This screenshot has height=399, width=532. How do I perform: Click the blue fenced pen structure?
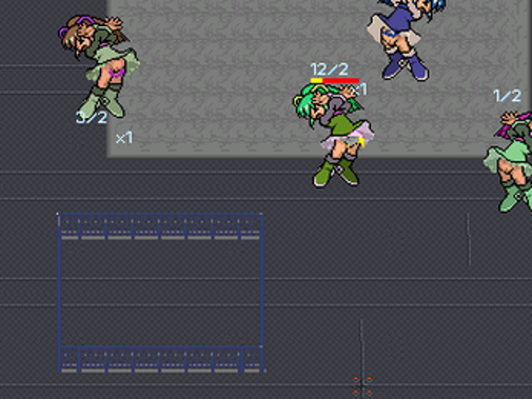[x=160, y=292]
